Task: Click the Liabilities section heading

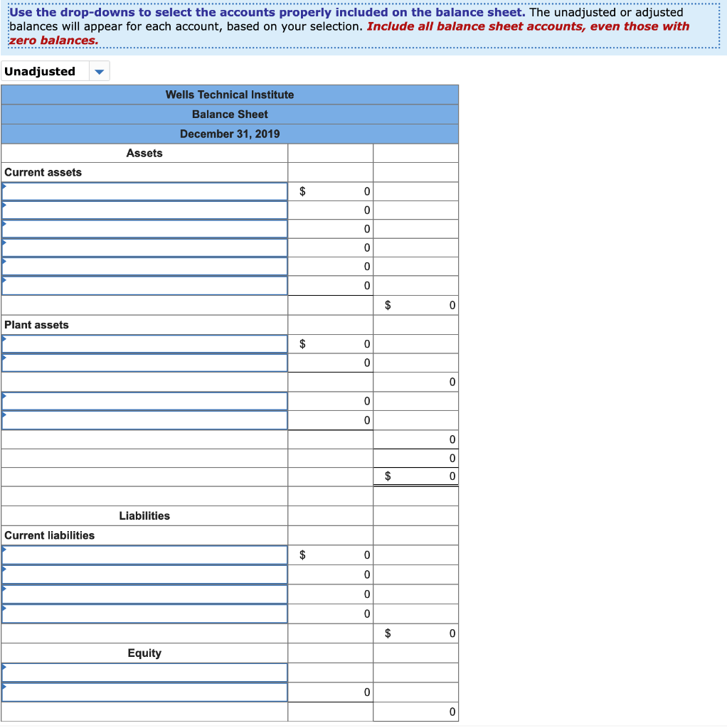Action: 144,515
